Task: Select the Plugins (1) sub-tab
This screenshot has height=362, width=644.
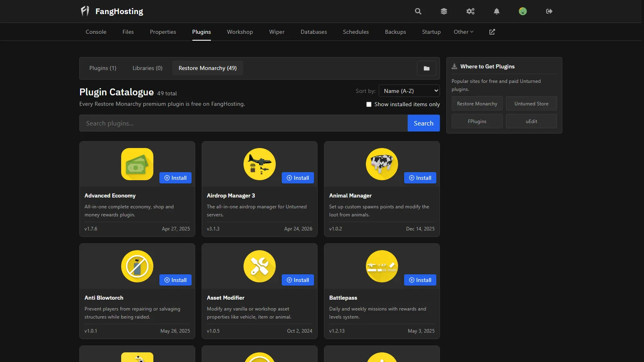Action: pos(103,68)
